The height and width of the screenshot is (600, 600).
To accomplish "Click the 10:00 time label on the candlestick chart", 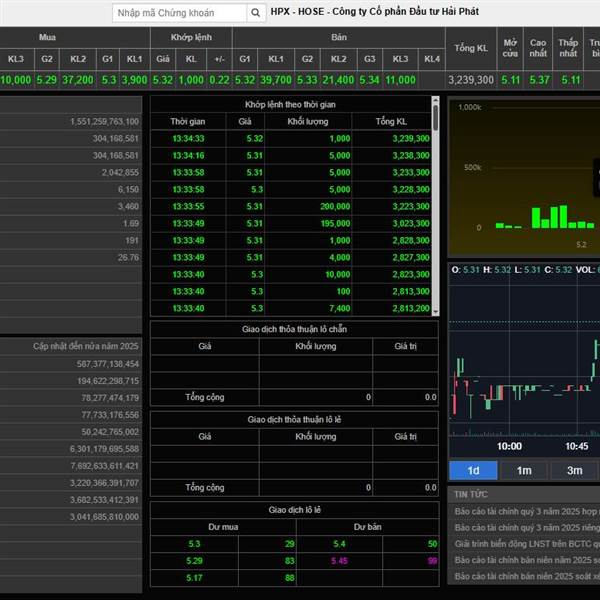I will pyautogui.click(x=509, y=446).
